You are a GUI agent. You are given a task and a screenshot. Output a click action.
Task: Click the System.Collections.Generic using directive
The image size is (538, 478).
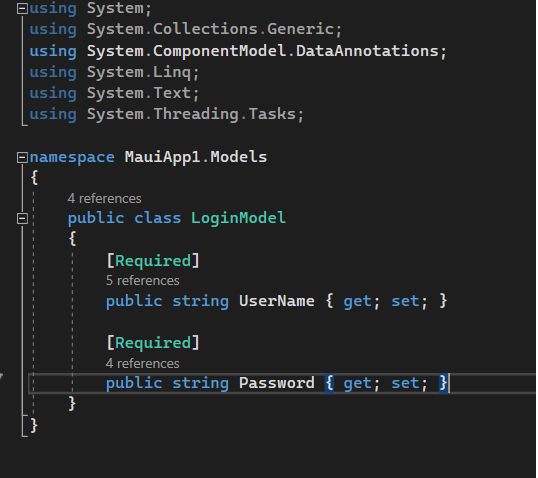point(186,30)
